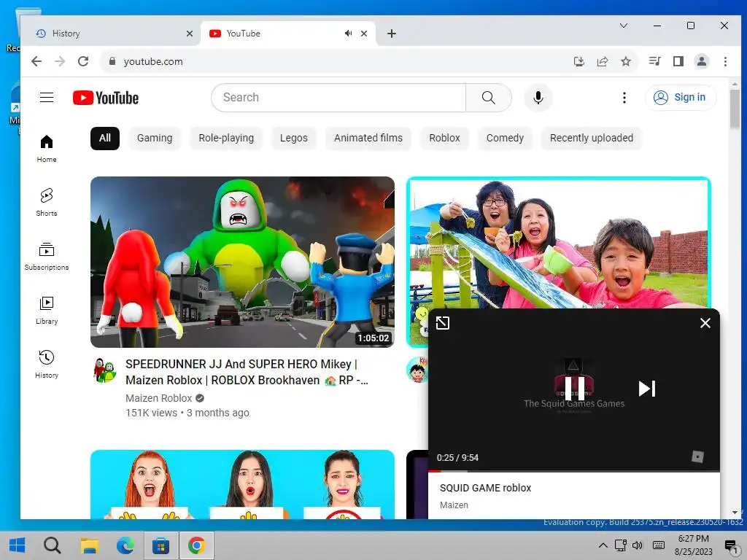Skip to next video in miniplayer
The width and height of the screenshot is (747, 560).
pyautogui.click(x=647, y=389)
